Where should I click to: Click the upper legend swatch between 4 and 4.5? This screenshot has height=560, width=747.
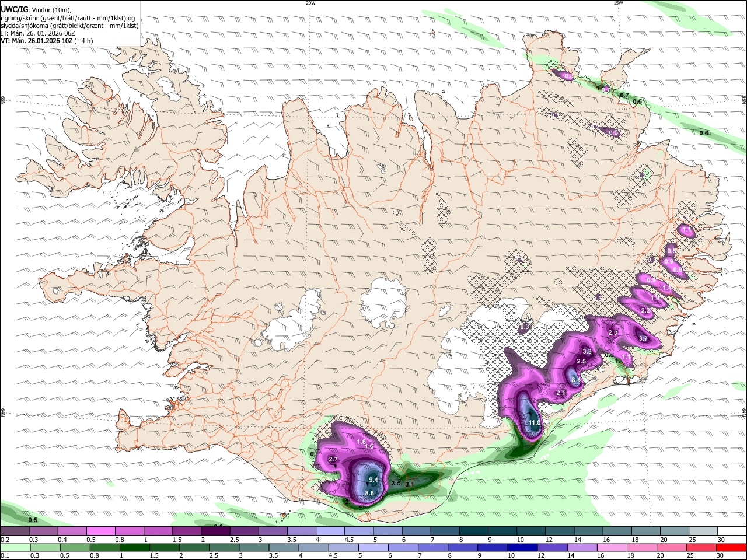[330, 531]
